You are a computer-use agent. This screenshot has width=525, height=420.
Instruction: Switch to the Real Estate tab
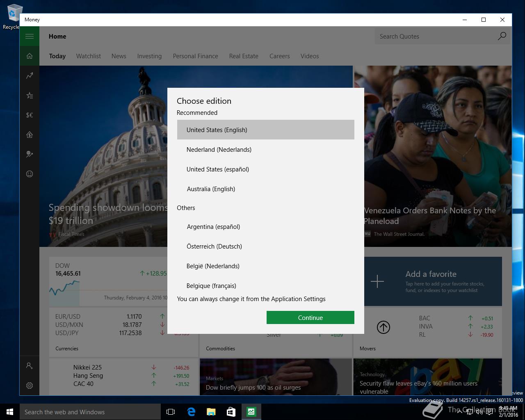(244, 56)
